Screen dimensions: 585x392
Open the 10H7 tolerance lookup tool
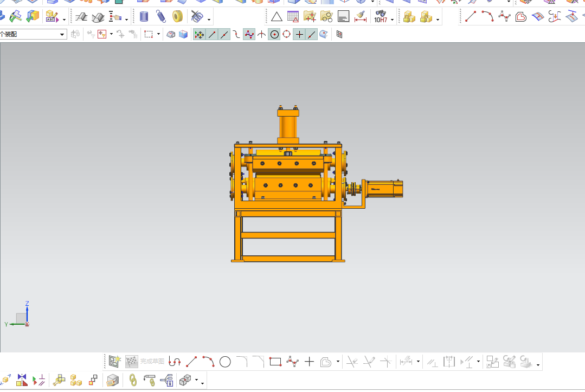click(381, 16)
